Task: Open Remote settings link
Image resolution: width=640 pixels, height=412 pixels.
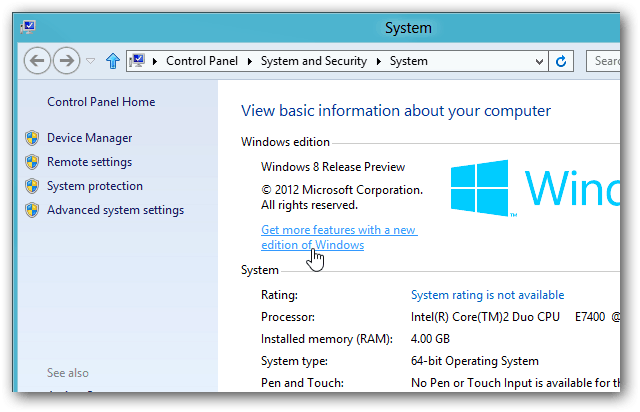Action: click(89, 162)
